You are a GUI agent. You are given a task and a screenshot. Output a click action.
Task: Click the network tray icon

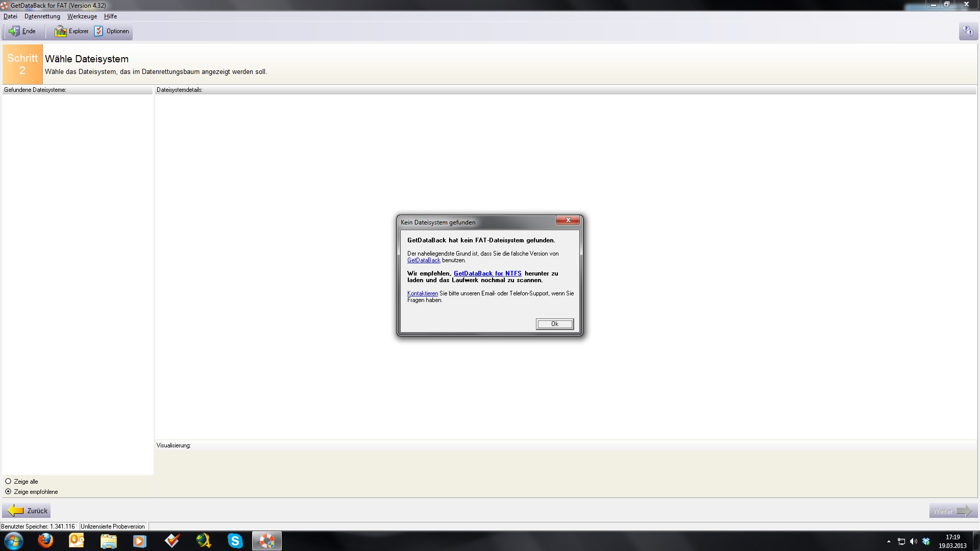pos(901,542)
